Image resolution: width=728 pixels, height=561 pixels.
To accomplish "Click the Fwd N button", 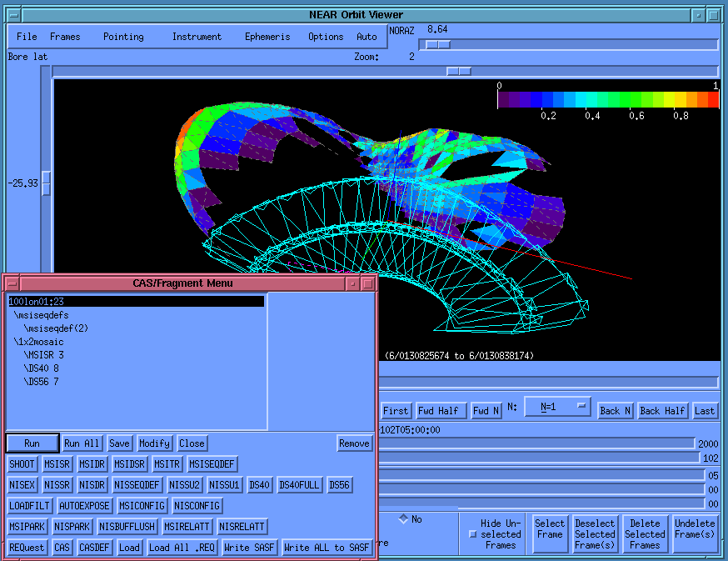I will tap(486, 411).
